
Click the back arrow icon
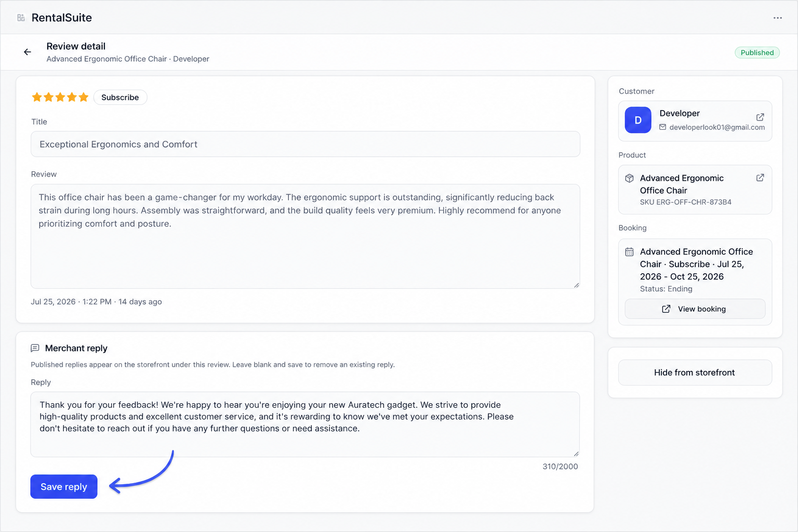tap(28, 52)
